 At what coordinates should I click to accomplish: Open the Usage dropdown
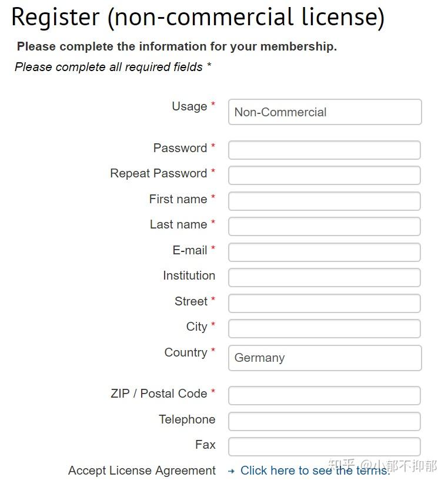pos(325,112)
